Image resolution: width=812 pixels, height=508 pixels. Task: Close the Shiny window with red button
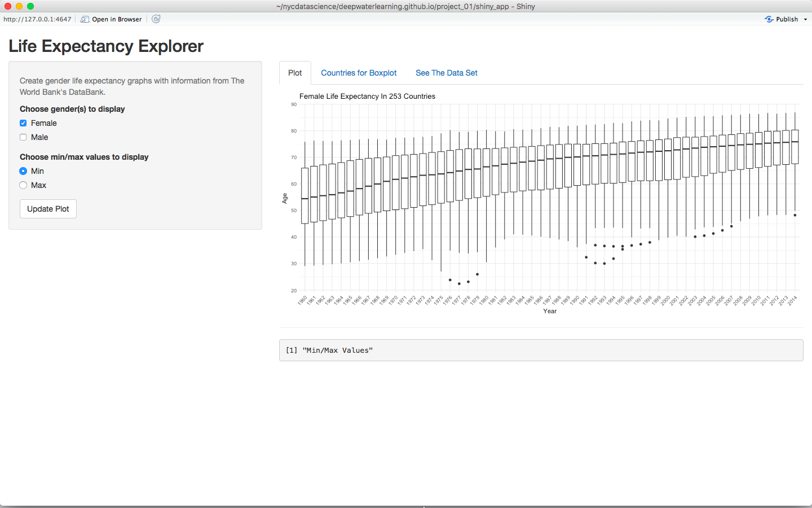[8, 6]
